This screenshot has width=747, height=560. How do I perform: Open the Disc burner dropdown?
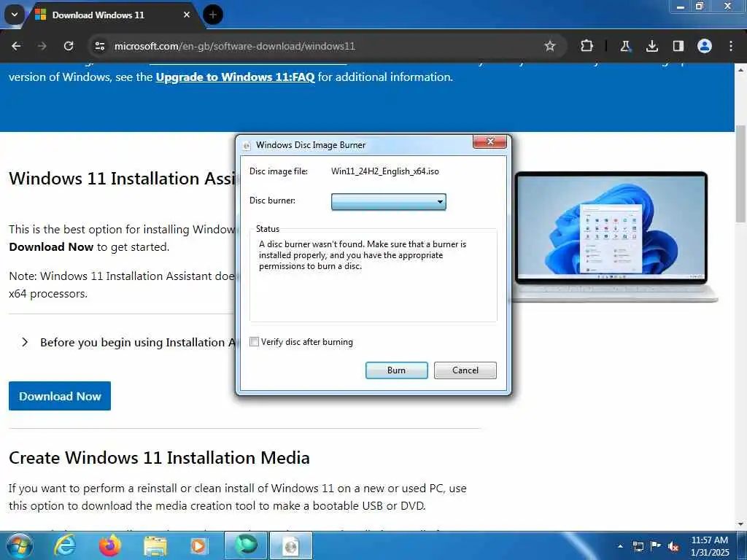pos(388,201)
